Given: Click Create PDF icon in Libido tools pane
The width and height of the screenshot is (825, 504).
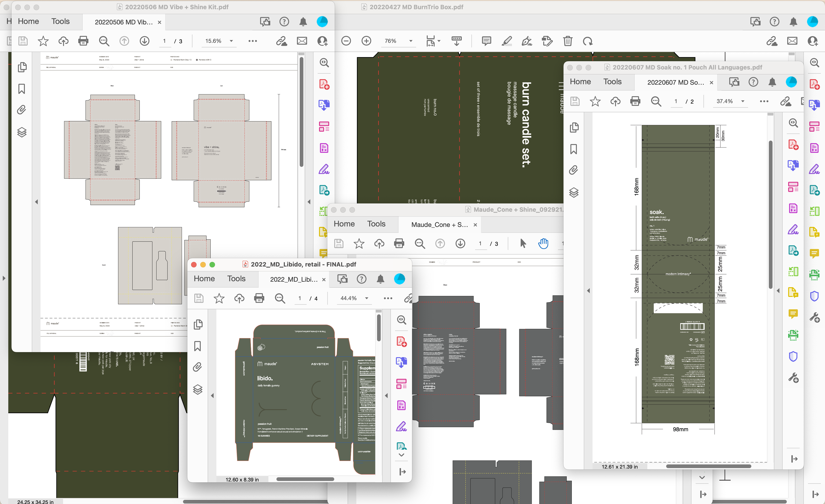Looking at the screenshot, I should pyautogui.click(x=401, y=341).
